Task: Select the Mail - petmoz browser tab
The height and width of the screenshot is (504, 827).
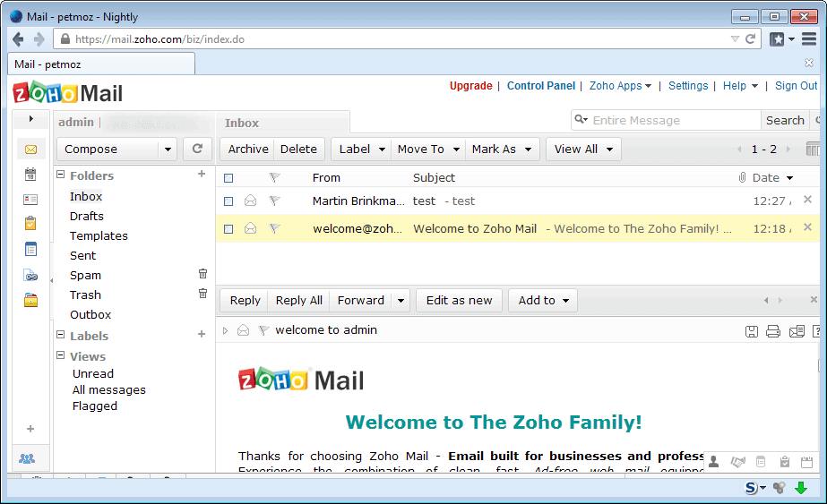Action: (x=101, y=64)
